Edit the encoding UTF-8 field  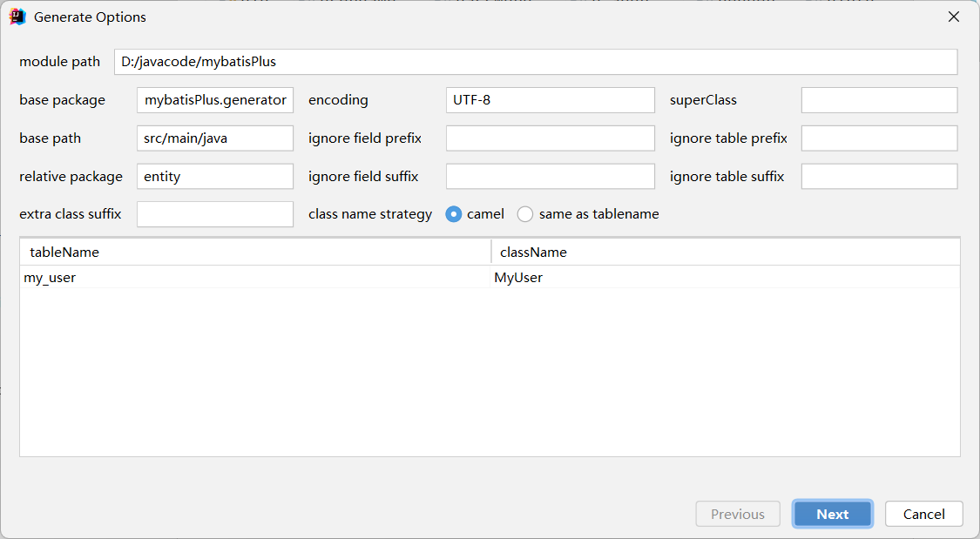[550, 100]
